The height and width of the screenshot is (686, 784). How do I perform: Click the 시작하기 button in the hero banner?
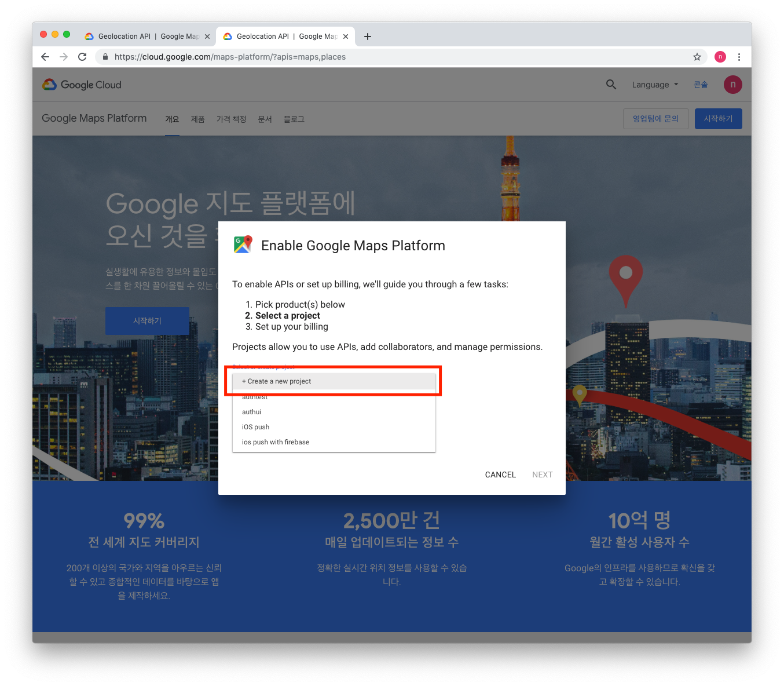tap(147, 321)
